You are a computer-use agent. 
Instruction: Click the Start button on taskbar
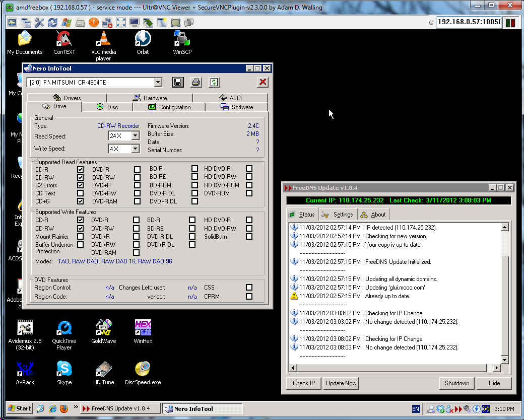(20, 408)
